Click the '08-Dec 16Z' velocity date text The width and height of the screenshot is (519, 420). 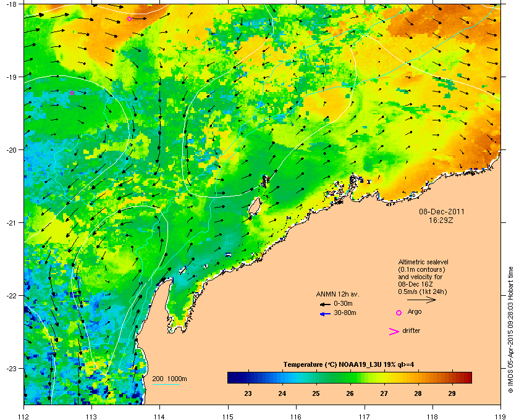point(416,284)
